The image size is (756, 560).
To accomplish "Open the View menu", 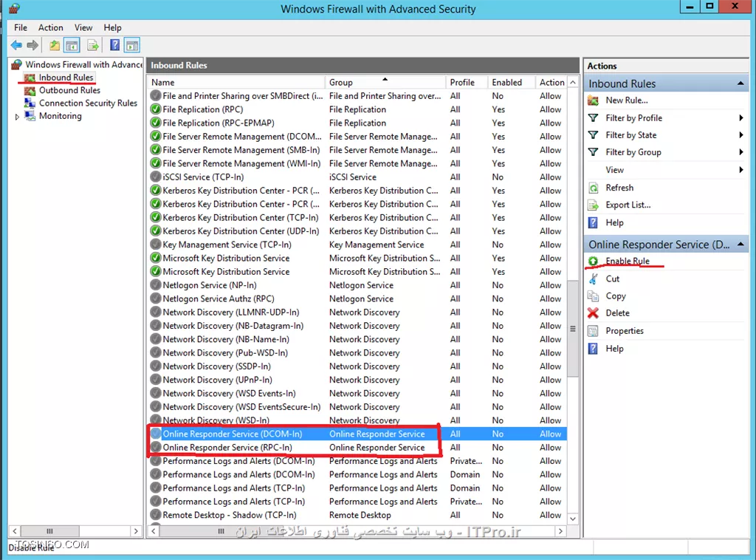I will 83,27.
